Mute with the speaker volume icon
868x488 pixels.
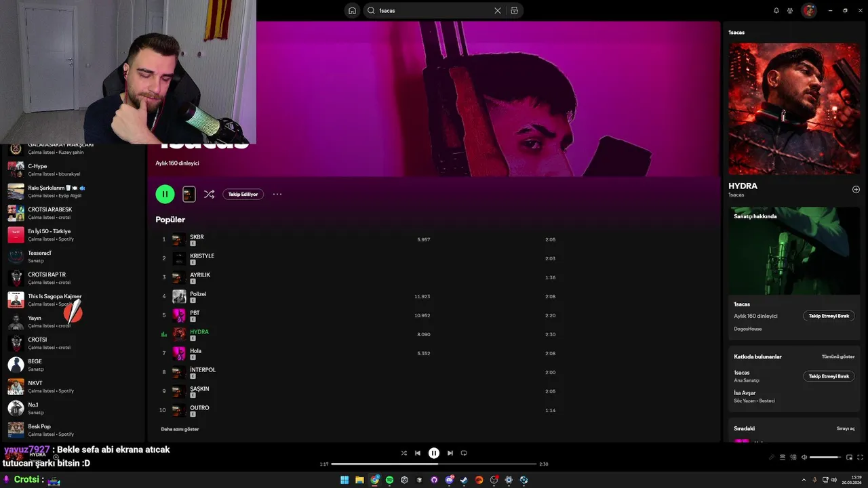point(804,457)
